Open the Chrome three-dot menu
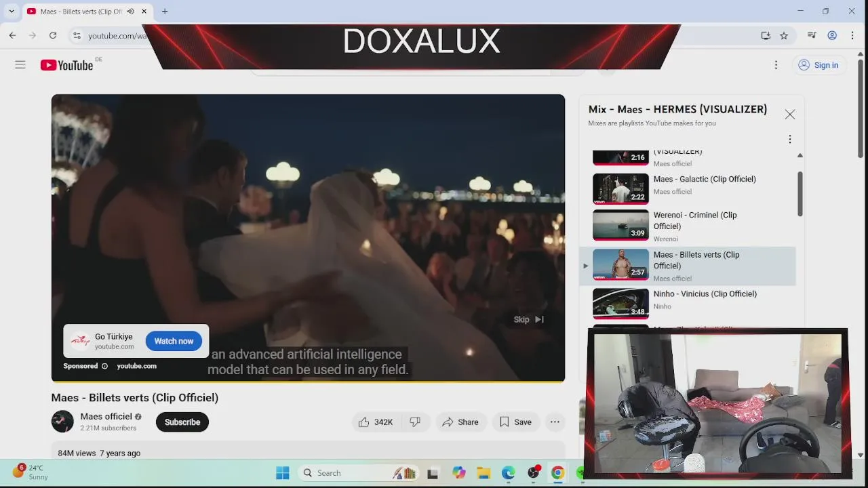Image resolution: width=868 pixels, height=488 pixels. pyautogui.click(x=852, y=35)
